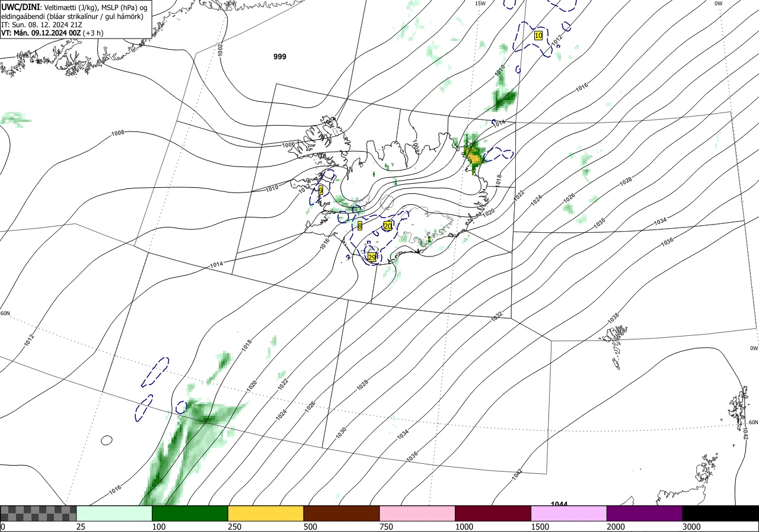The width and height of the screenshot is (759, 532).
Task: Click the 'eldingaábendi' description line
Action: pos(72,16)
